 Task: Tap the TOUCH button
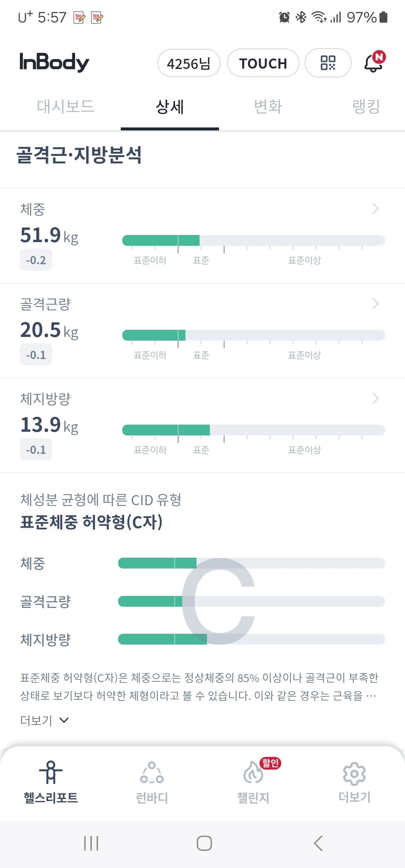click(263, 63)
